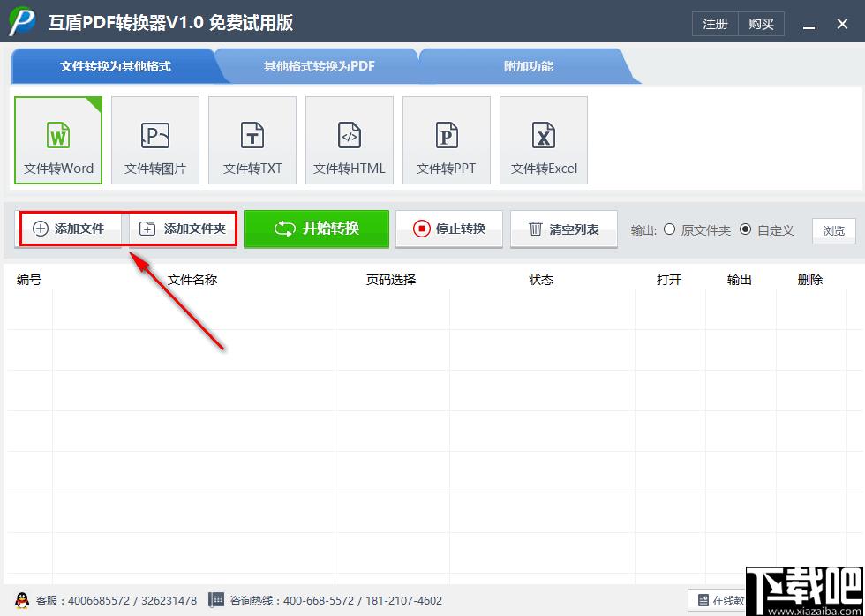Viewport: 865px width, 616px height.
Task: Select the 文件转HTML conversion option
Action: coord(350,140)
